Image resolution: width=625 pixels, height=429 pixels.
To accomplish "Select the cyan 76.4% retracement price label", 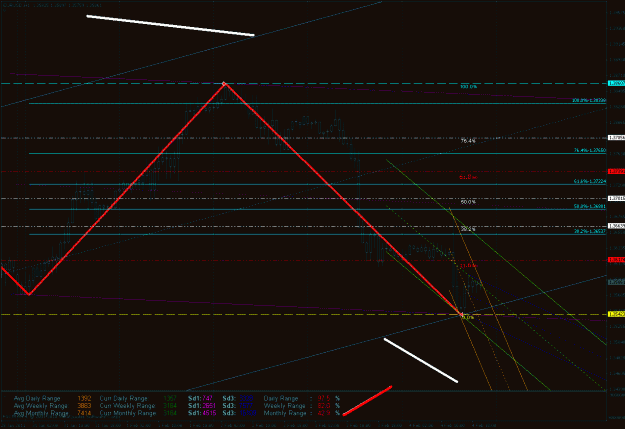I will click(x=590, y=150).
